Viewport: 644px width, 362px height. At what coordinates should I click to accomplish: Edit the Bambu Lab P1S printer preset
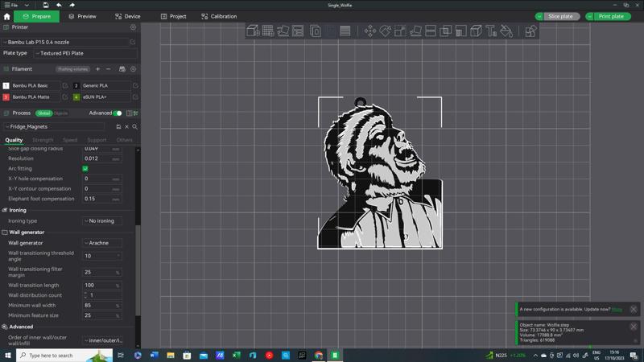pos(133,42)
